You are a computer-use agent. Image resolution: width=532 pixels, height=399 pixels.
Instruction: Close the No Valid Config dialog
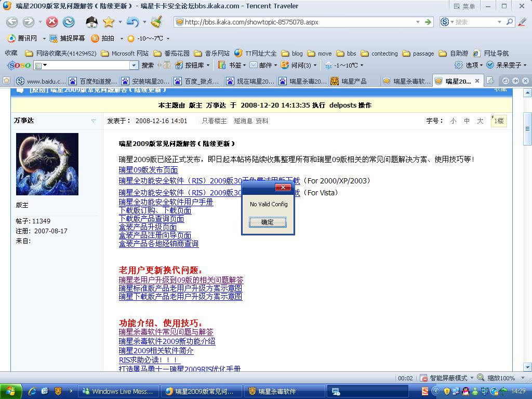283,187
